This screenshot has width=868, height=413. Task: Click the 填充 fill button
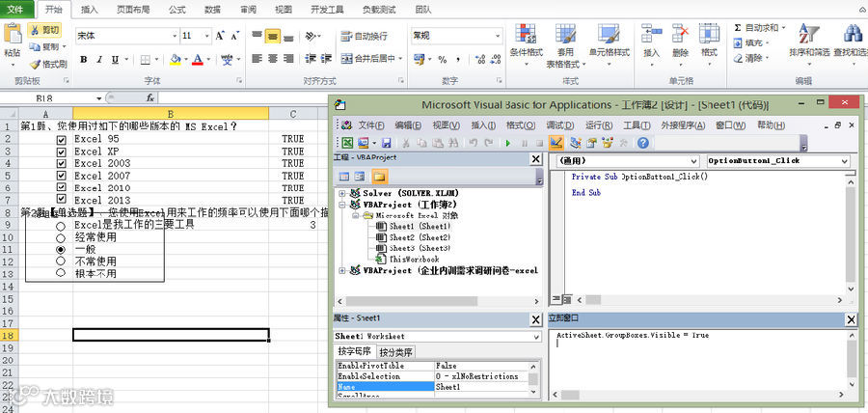pyautogui.click(x=751, y=42)
